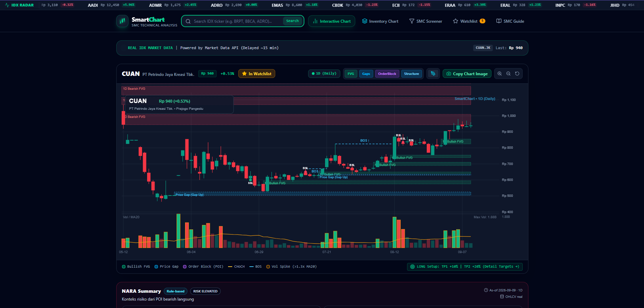Click the Rp 1,000 price axis label

click(509, 116)
